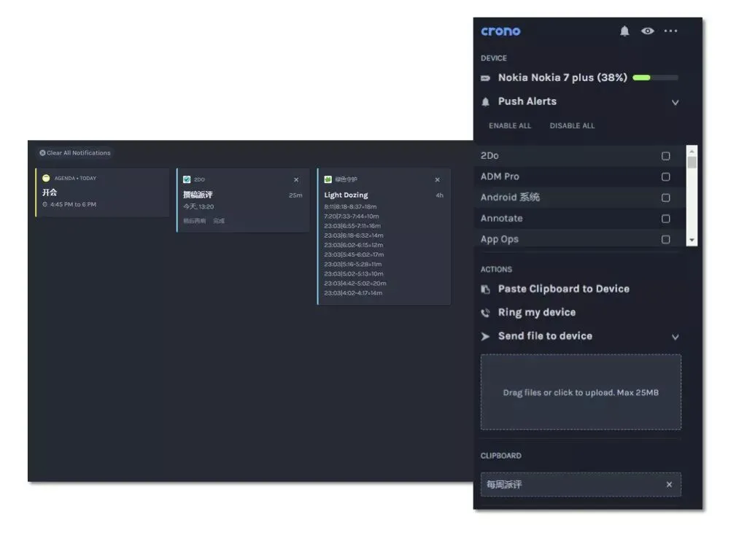Click the Send file arrow icon
Viewport: 747px width, 560px height.
(x=485, y=337)
